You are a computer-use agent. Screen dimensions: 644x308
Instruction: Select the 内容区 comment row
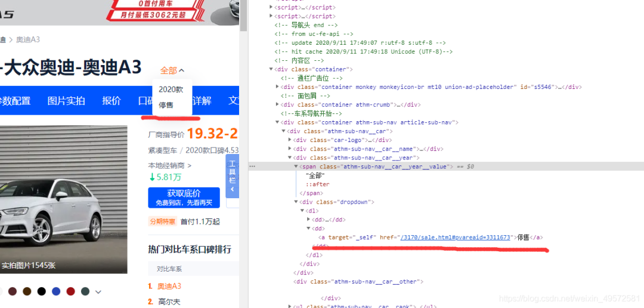click(299, 60)
